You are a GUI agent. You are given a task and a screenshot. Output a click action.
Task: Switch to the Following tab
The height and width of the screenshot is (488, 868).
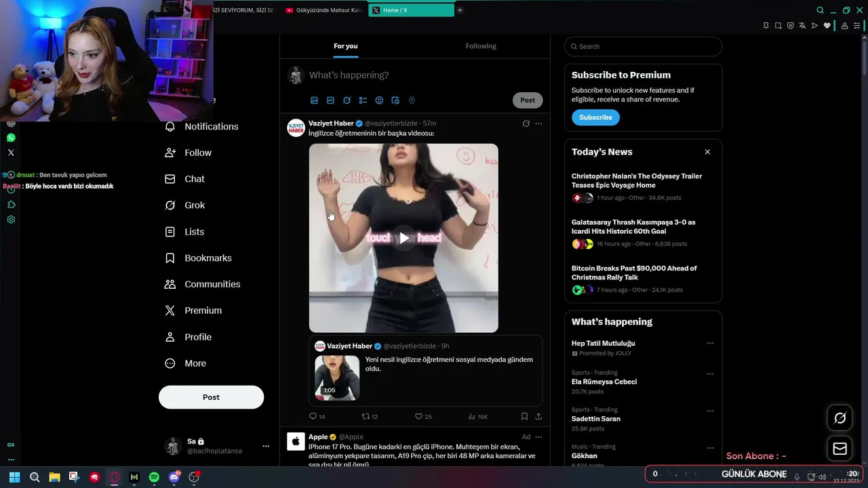tap(481, 46)
